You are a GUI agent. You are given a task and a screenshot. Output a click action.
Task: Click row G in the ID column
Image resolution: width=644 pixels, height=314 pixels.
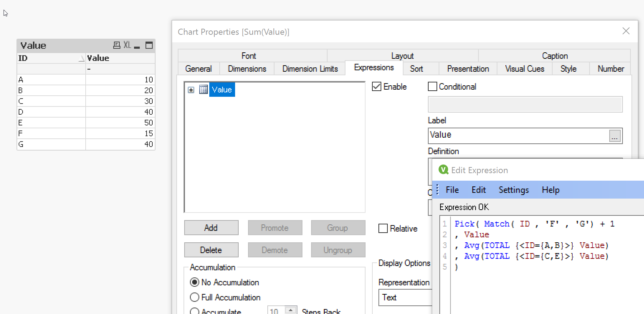point(51,144)
